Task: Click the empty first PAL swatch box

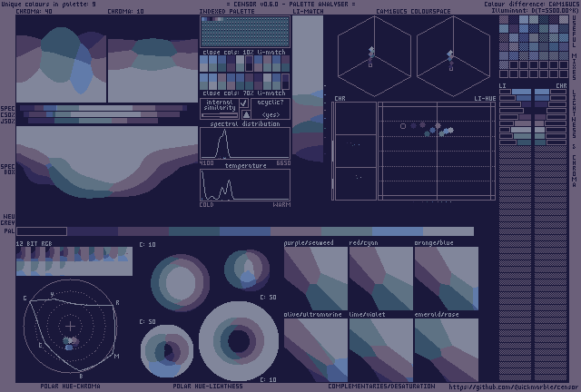Action: coord(41,231)
